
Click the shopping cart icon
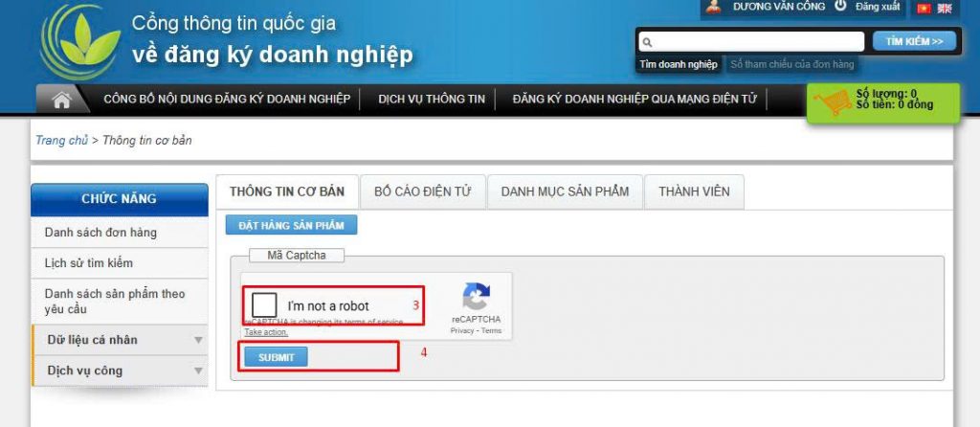831,102
